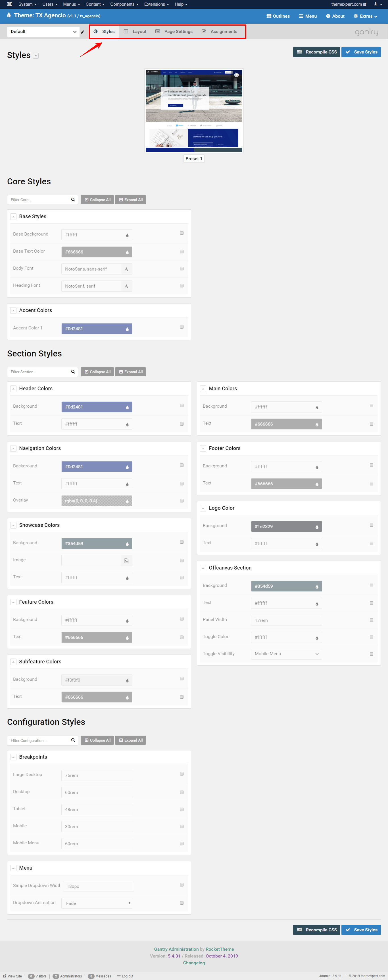Click search icon in Filter Core field
The width and height of the screenshot is (388, 980).
pos(73,200)
